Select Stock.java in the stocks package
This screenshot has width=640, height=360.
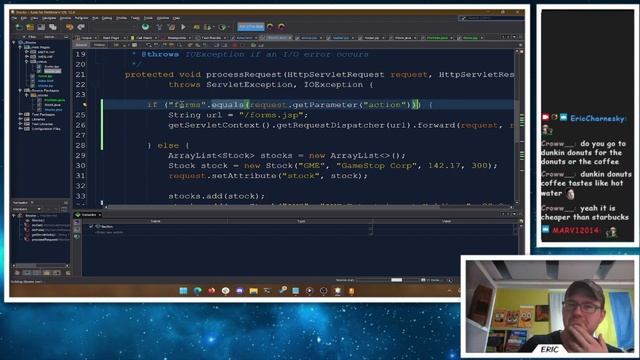(52, 105)
